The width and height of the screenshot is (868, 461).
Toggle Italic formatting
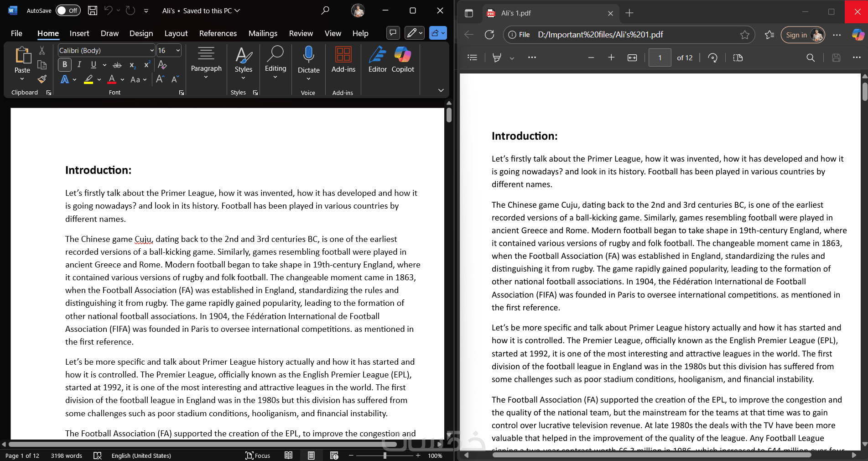pos(79,65)
